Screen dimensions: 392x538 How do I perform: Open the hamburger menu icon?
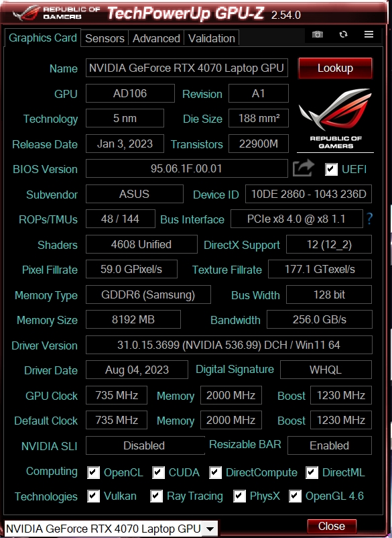pyautogui.click(x=369, y=34)
